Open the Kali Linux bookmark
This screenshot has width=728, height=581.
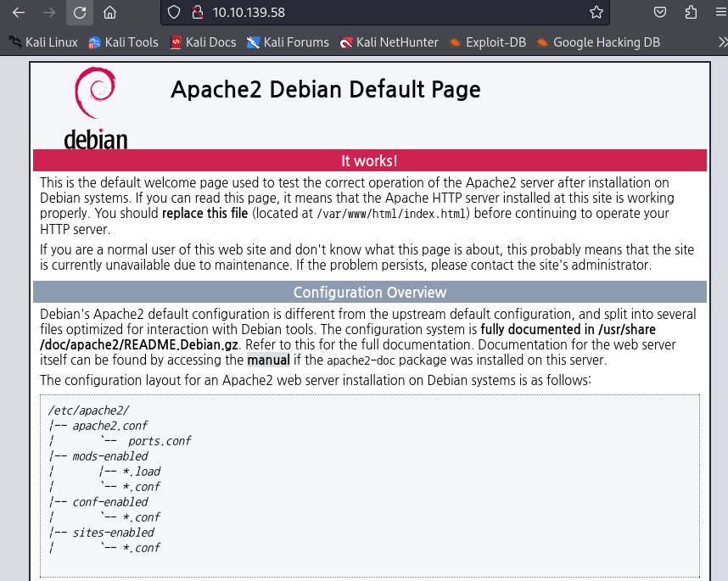[x=42, y=42]
